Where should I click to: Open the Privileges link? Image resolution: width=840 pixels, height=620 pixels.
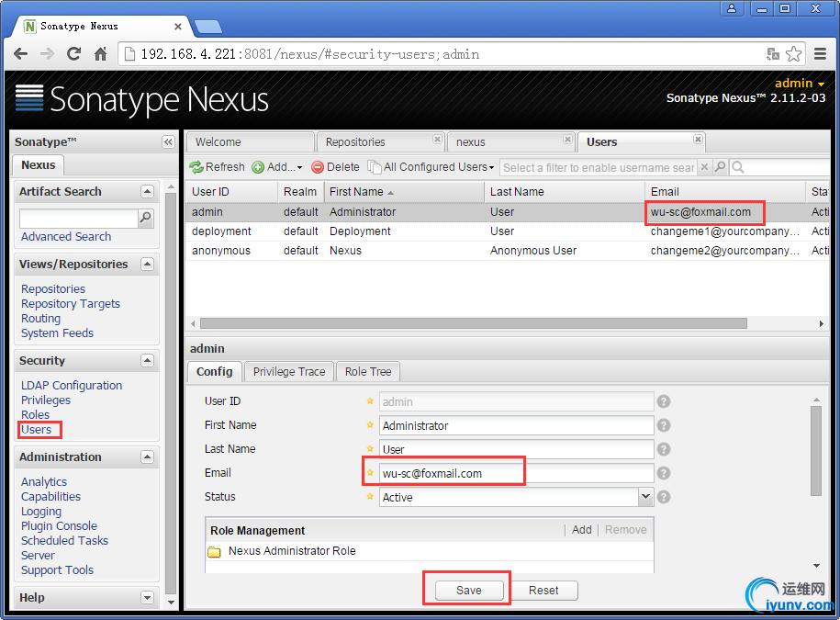point(46,400)
